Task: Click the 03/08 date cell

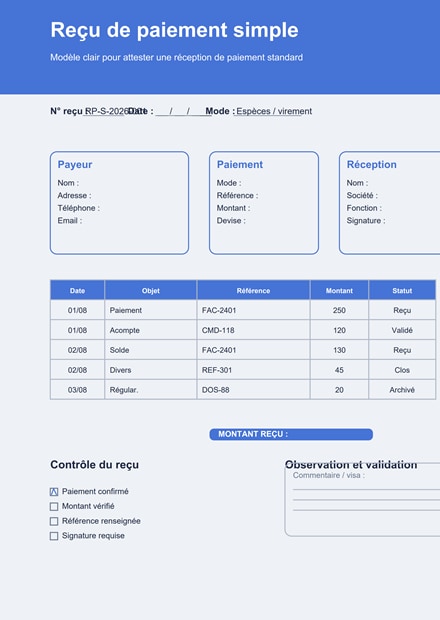Action: tap(77, 390)
